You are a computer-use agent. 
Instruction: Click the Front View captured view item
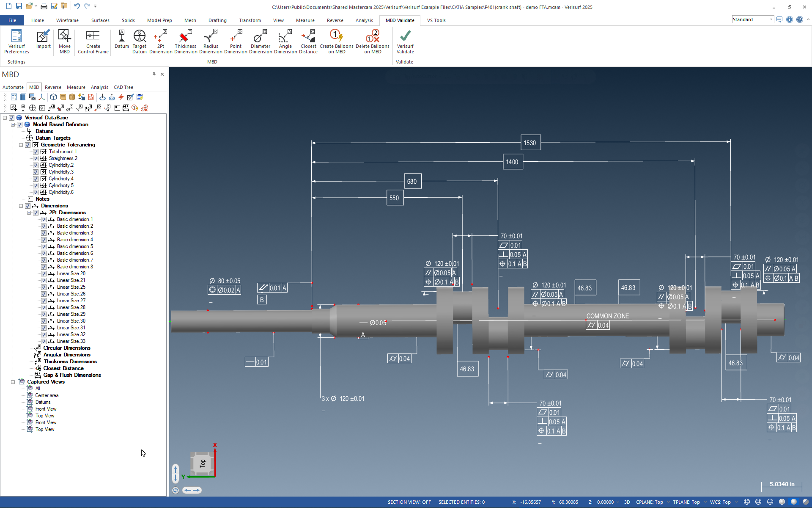(46, 409)
